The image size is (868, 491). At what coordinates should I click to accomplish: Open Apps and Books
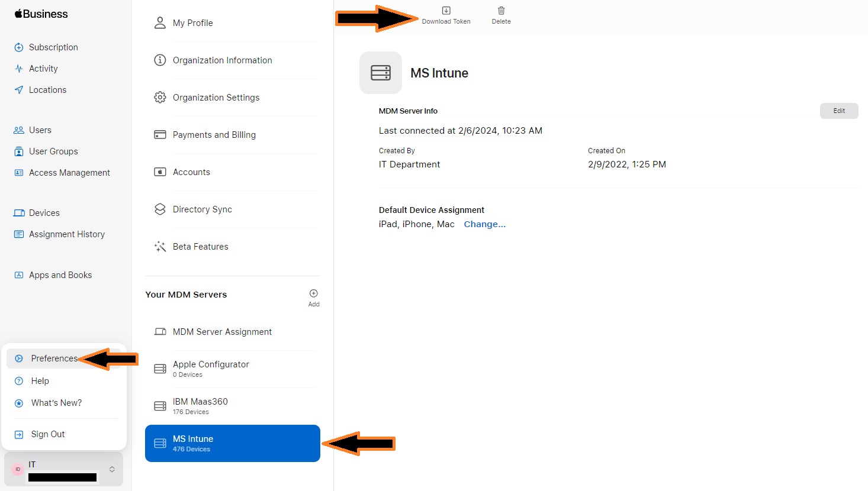pyautogui.click(x=60, y=274)
